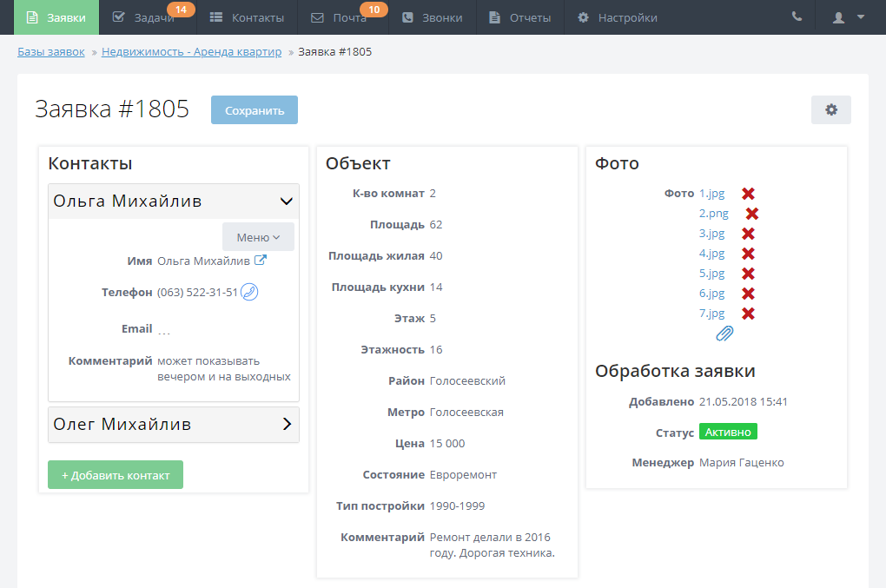Follow the Базы заявок breadcrumb link
The image size is (886, 588).
tap(51, 52)
